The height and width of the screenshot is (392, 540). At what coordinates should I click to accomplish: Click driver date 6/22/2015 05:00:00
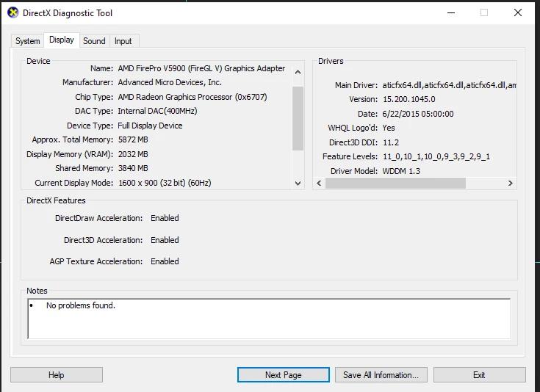pyautogui.click(x=418, y=114)
